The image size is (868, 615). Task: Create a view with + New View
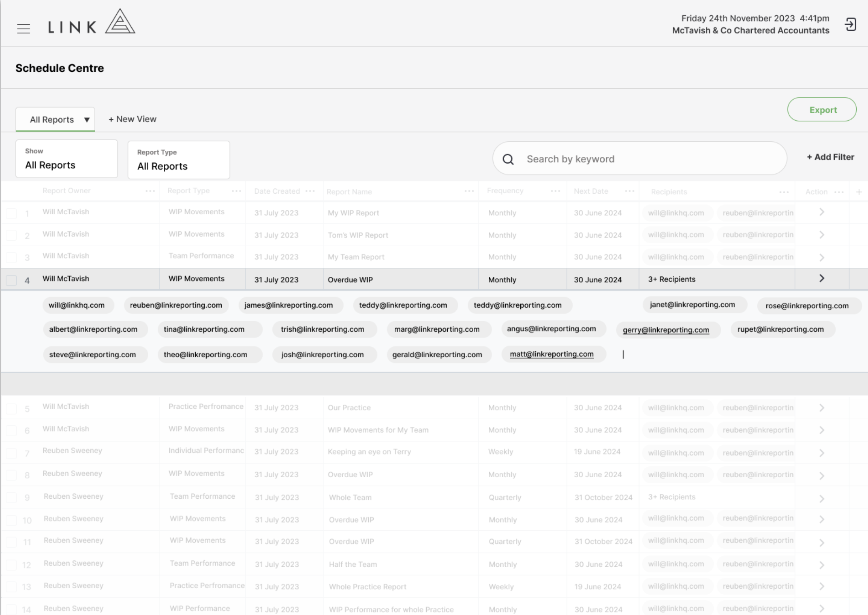(x=133, y=119)
